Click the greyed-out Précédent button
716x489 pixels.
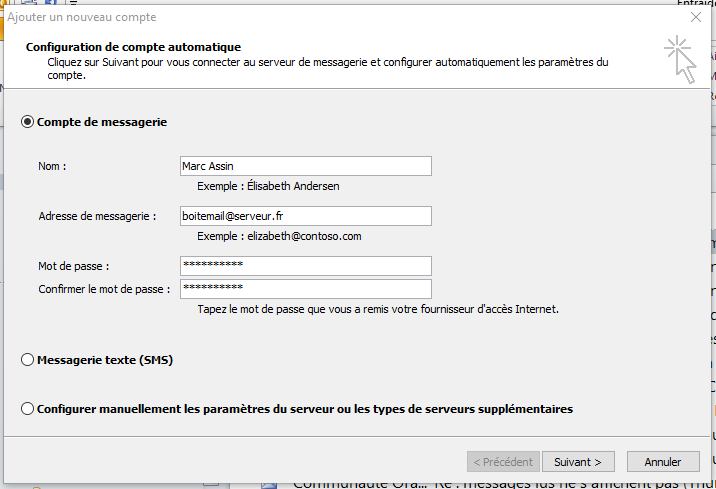pyautogui.click(x=502, y=462)
